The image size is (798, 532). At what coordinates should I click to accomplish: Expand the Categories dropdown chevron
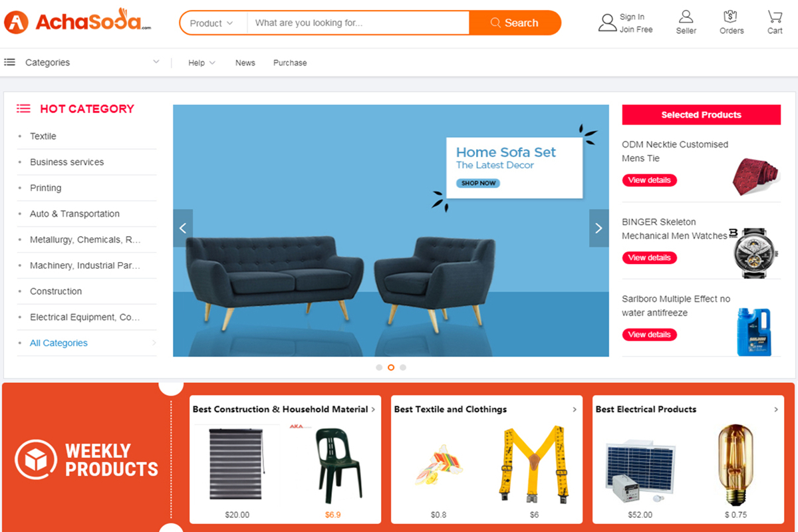coord(156,62)
